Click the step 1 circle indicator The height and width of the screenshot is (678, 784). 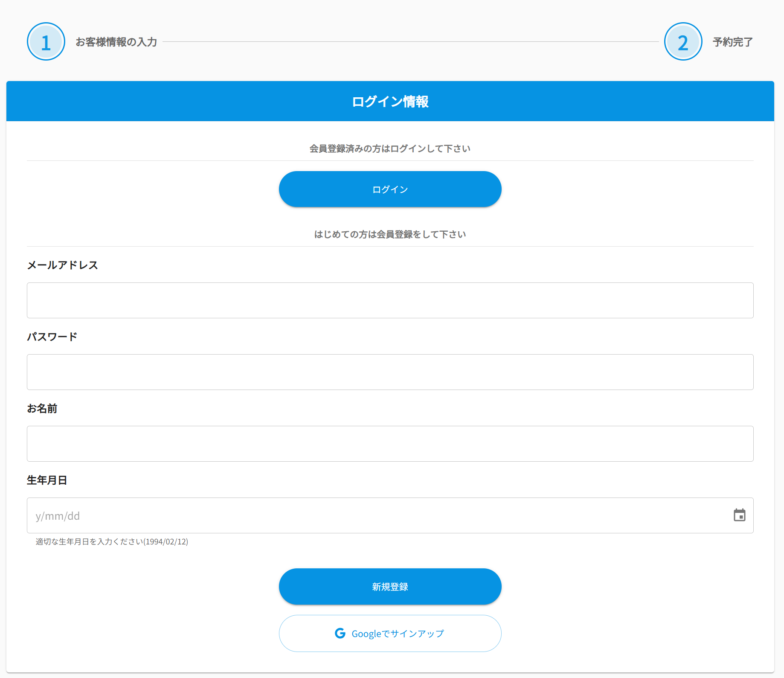pyautogui.click(x=46, y=42)
